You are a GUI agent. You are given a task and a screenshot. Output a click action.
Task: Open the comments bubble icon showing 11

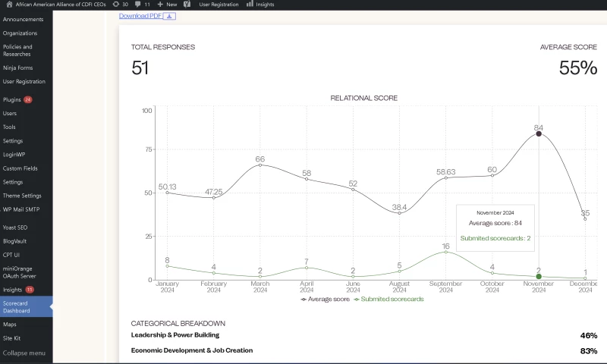[x=137, y=5]
